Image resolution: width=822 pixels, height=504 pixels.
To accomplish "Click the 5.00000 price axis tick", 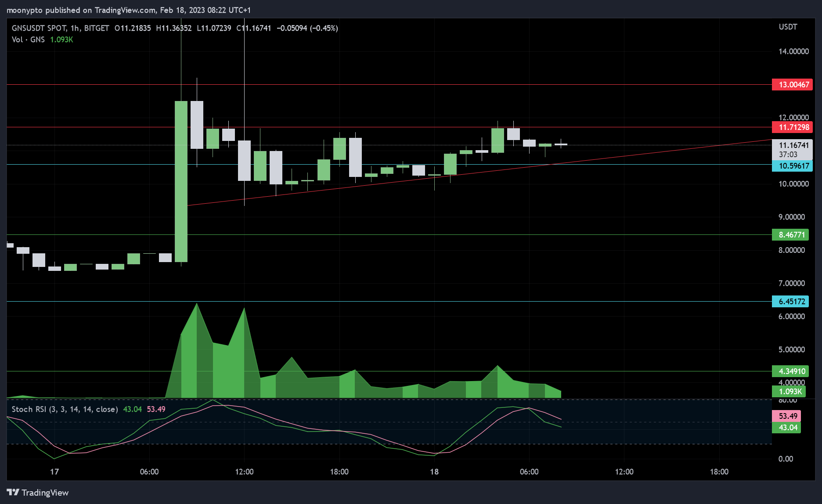I will [x=792, y=349].
